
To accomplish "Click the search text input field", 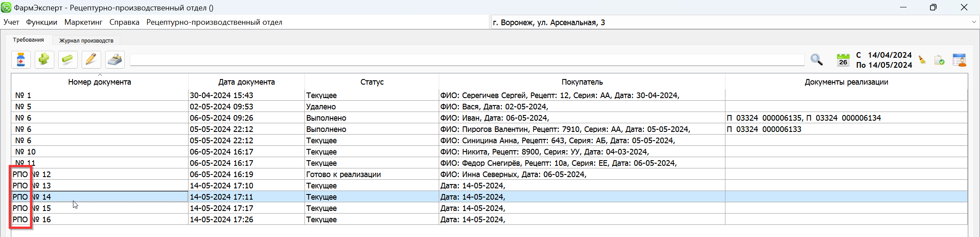I will pyautogui.click(x=467, y=60).
